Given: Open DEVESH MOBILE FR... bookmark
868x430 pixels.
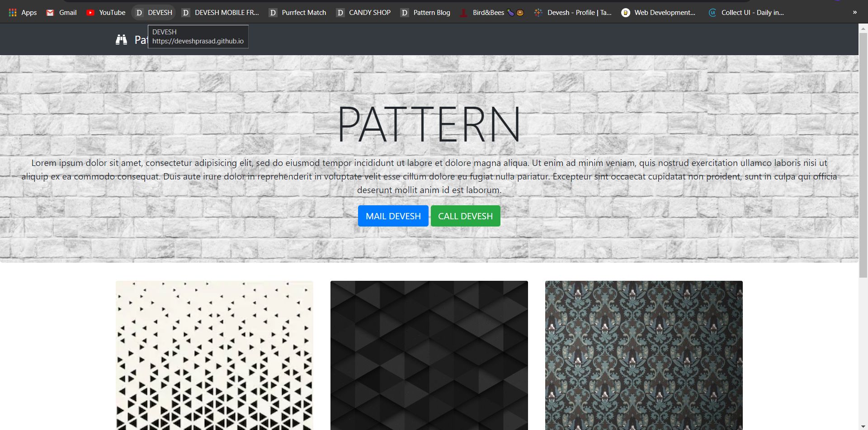Looking at the screenshot, I should [x=221, y=13].
